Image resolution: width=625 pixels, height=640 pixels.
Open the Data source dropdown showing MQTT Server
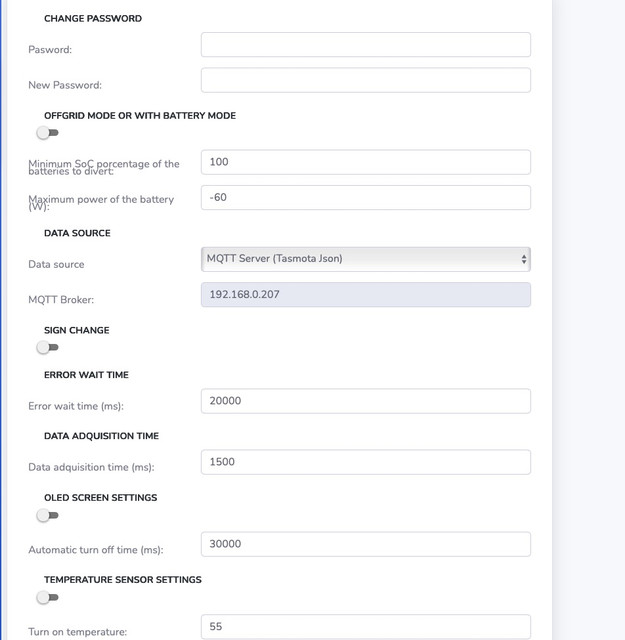tap(366, 259)
